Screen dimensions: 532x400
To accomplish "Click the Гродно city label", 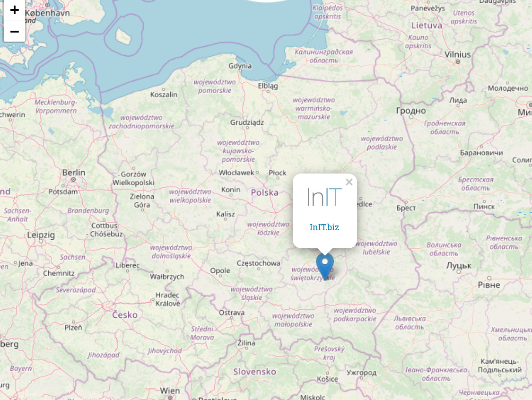I will [410, 111].
